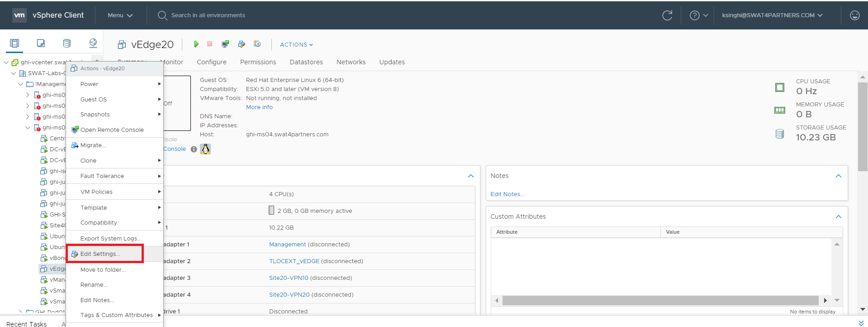Click the red Power Off stop icon
868x327 pixels.
(209, 44)
